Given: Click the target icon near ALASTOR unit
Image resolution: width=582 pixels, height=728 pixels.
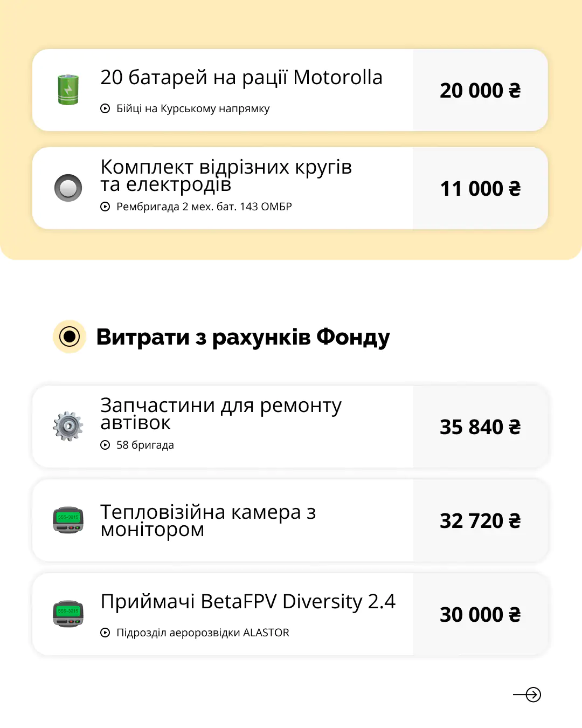Looking at the screenshot, I should coord(105,633).
